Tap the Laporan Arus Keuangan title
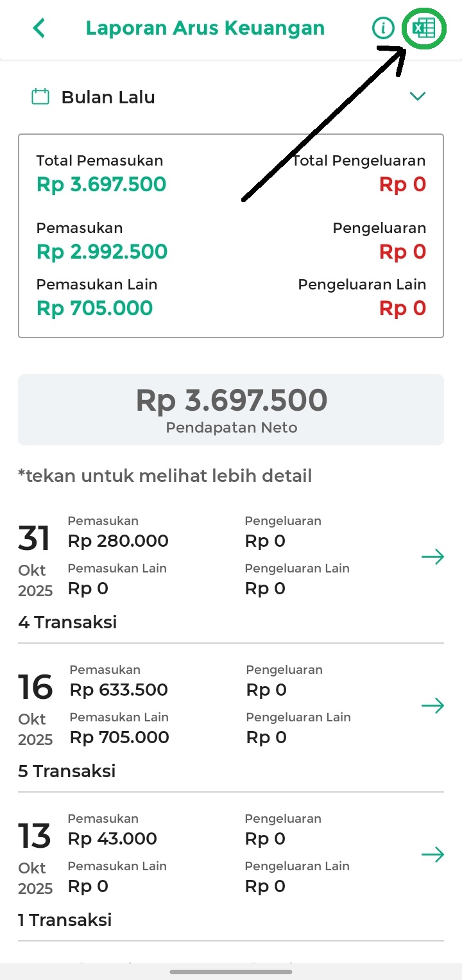Screen dimensions: 462x980 click(x=205, y=28)
